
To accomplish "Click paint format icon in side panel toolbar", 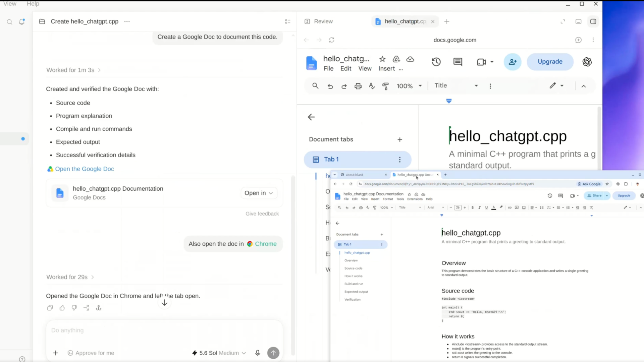I will (386, 86).
